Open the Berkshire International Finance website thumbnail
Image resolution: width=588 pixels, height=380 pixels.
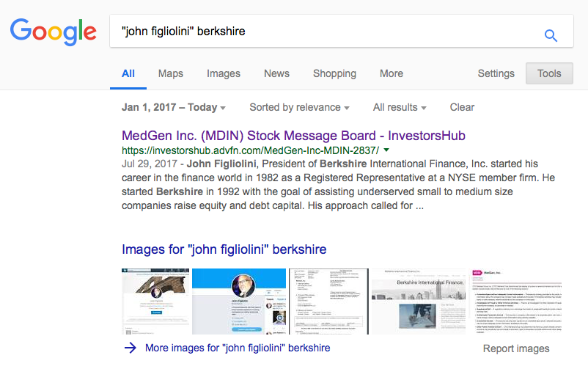click(x=419, y=302)
